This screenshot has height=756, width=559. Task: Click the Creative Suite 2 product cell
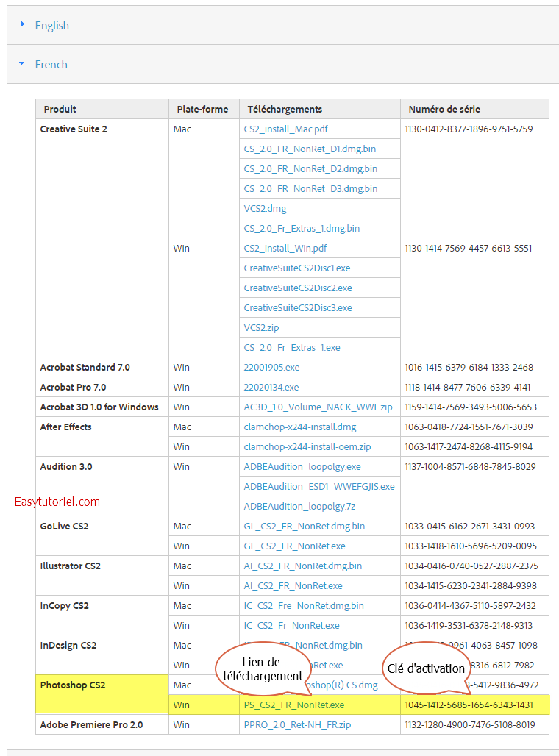(x=102, y=179)
